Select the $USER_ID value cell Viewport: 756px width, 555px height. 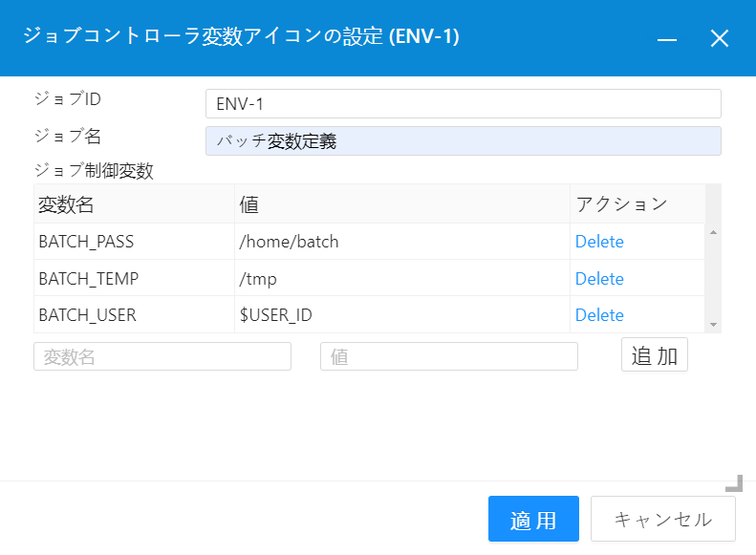click(401, 315)
